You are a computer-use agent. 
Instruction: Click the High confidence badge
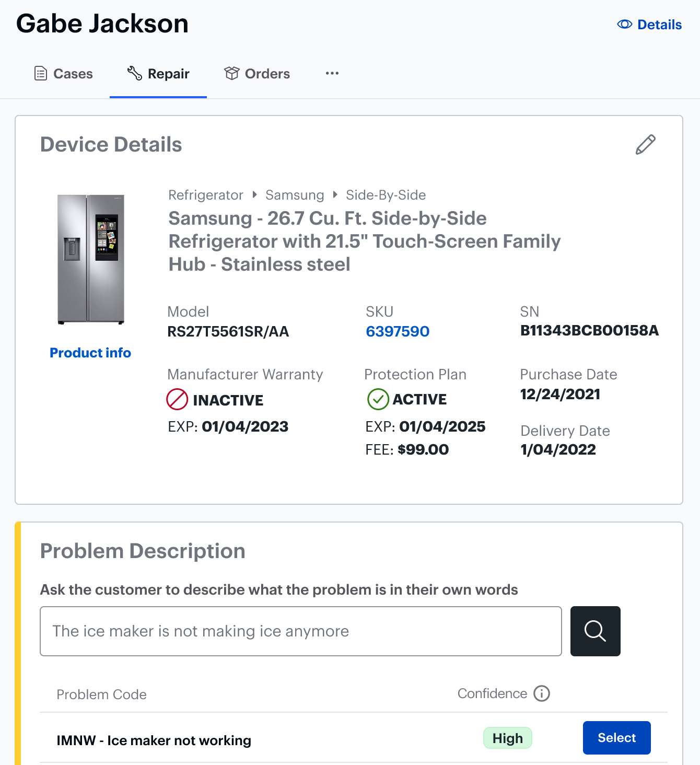(508, 738)
